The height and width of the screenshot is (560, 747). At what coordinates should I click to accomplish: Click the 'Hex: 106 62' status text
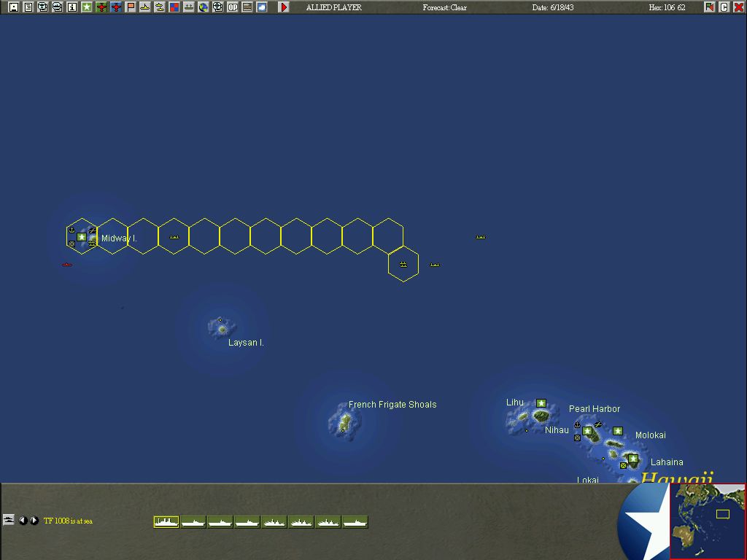tap(667, 7)
